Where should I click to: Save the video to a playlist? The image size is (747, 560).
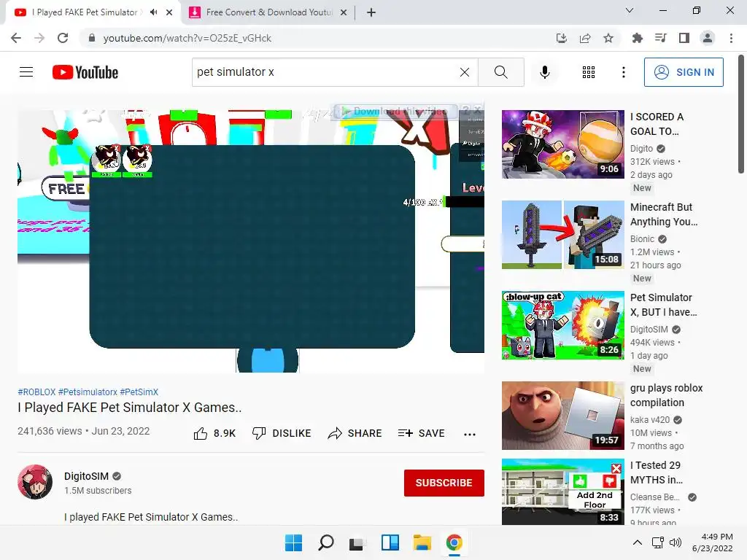click(x=422, y=433)
